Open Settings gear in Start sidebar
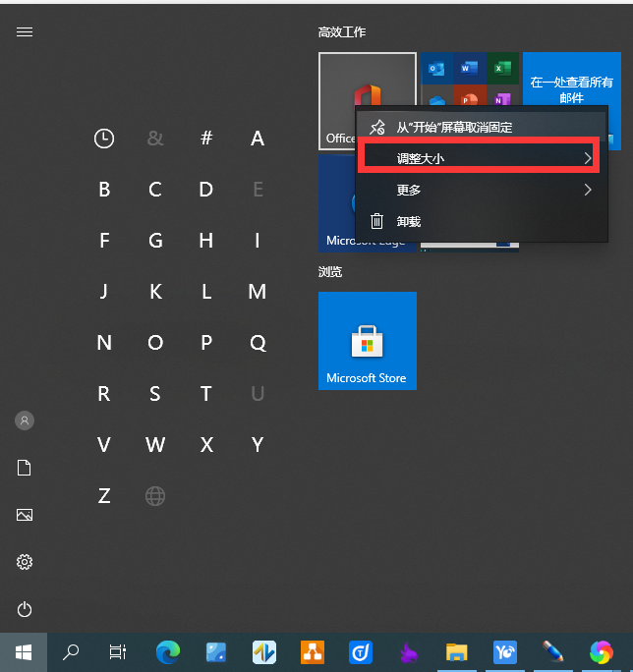Image resolution: width=633 pixels, height=672 pixels. click(x=25, y=562)
